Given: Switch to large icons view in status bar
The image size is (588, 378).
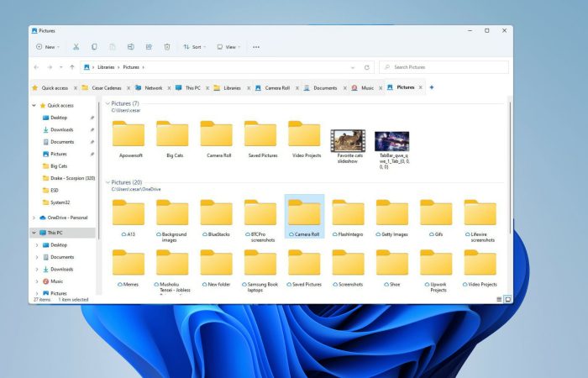Looking at the screenshot, I should [507, 299].
